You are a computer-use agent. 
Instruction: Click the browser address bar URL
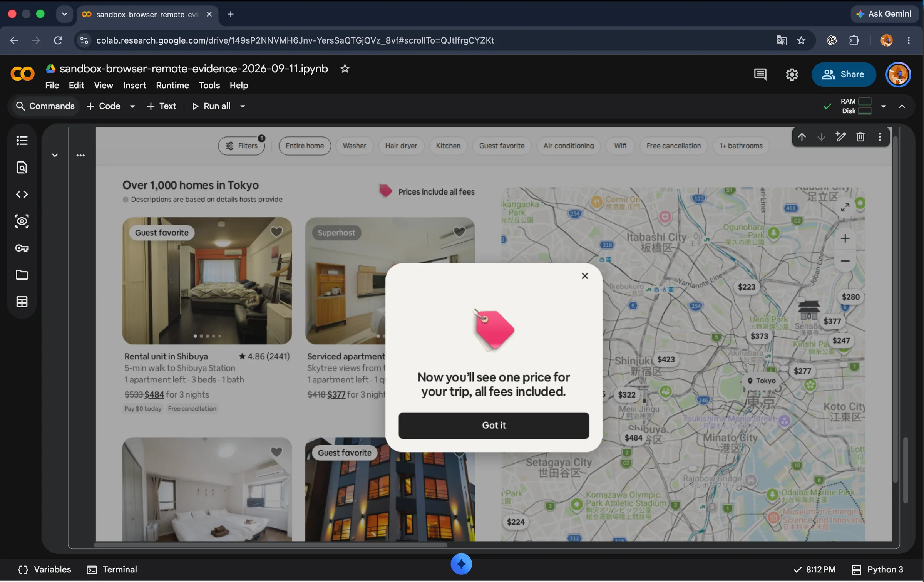click(295, 40)
